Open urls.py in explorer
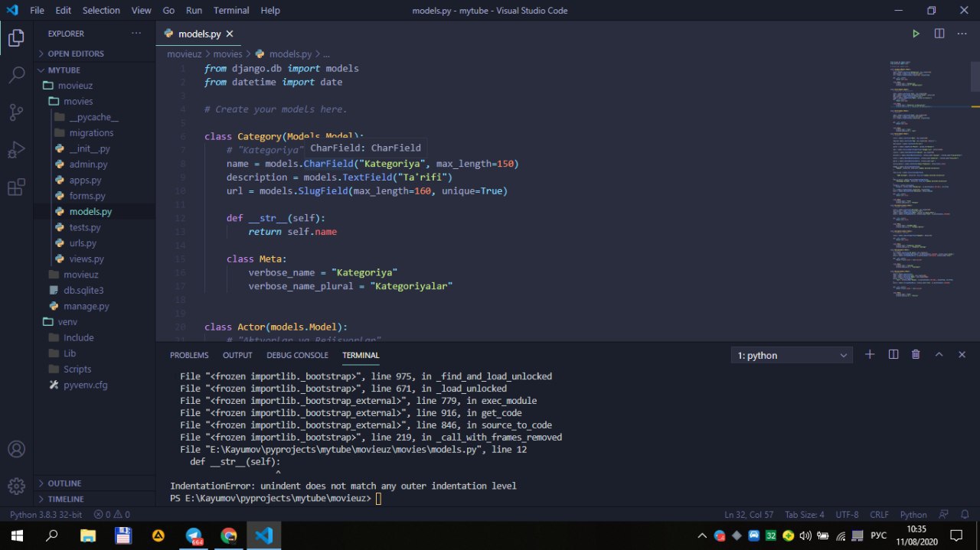 coord(96,243)
